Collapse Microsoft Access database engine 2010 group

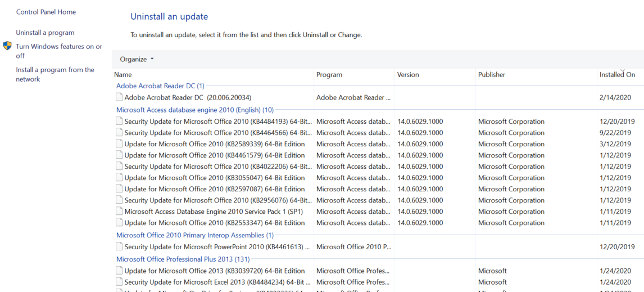[194, 110]
